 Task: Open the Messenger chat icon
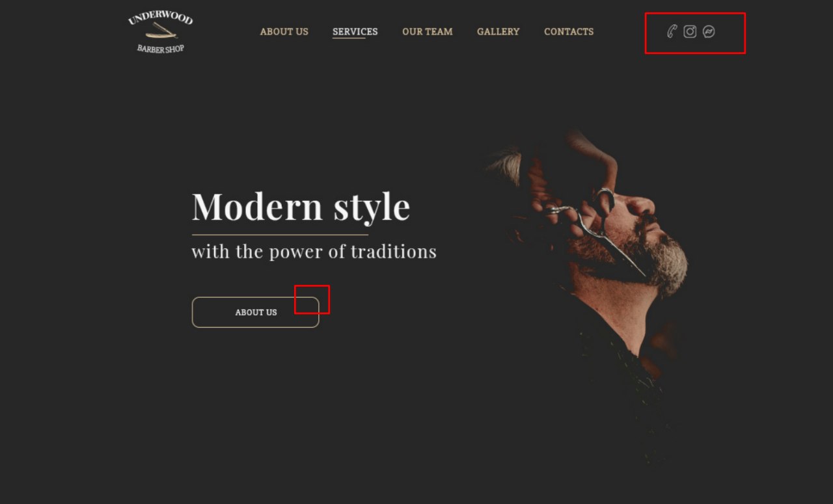[709, 31]
